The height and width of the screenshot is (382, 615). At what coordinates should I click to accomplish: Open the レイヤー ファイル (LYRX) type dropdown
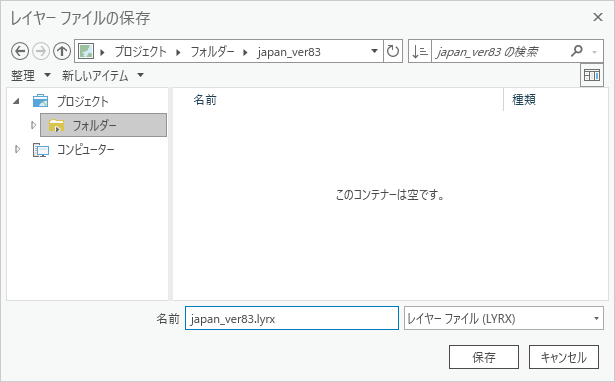pyautogui.click(x=504, y=318)
